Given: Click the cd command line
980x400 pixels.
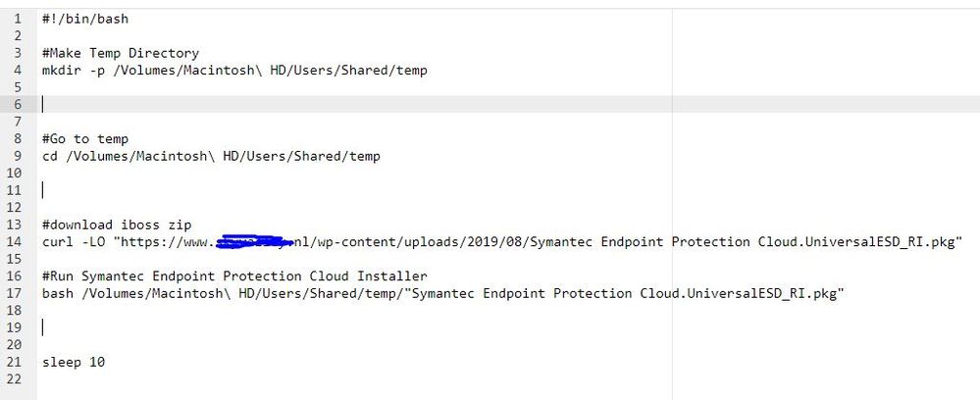Looking at the screenshot, I should click(x=211, y=156).
